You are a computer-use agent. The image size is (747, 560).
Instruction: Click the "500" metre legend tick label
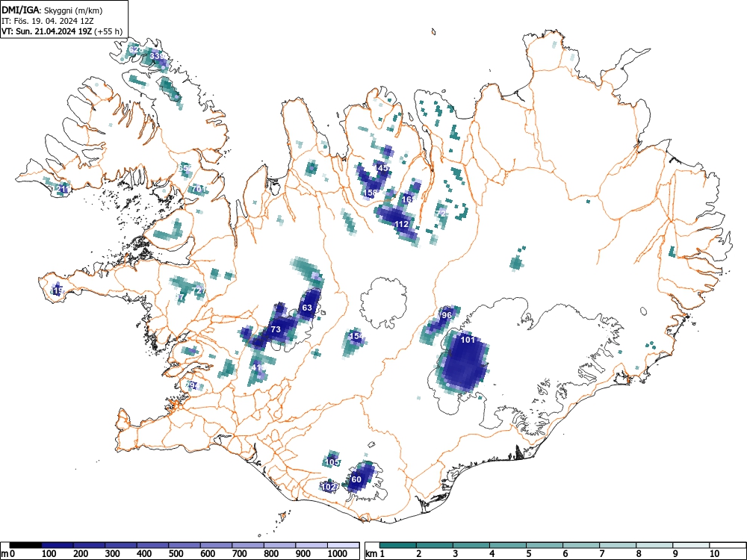(176, 553)
